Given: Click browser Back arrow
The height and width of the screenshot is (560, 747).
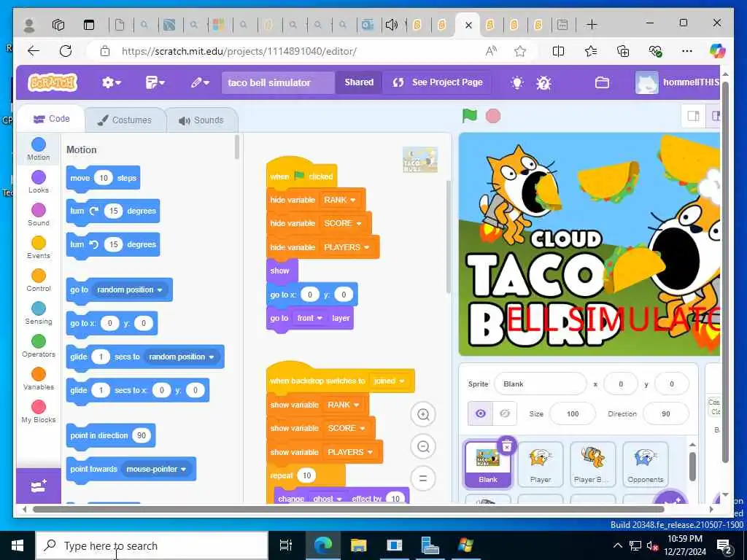Looking at the screenshot, I should (34, 51).
